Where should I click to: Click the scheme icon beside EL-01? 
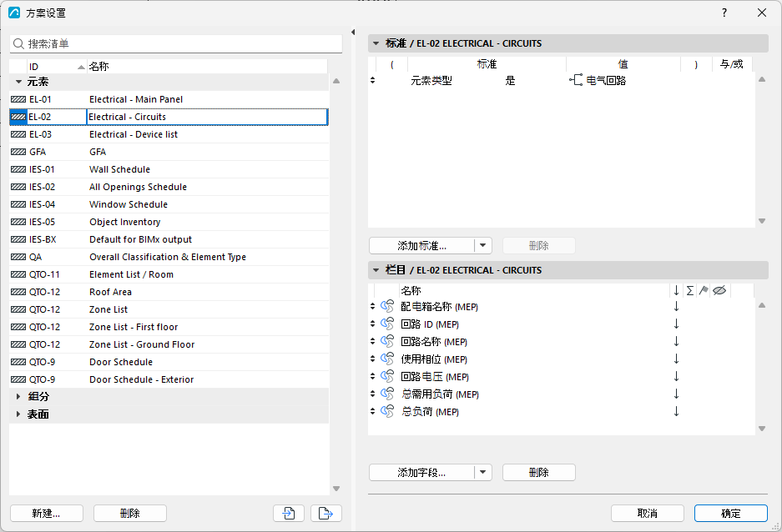tap(18, 99)
